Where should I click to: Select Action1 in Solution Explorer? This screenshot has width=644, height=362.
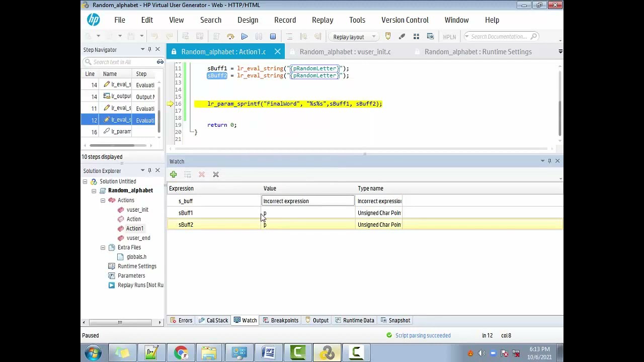pos(135,229)
